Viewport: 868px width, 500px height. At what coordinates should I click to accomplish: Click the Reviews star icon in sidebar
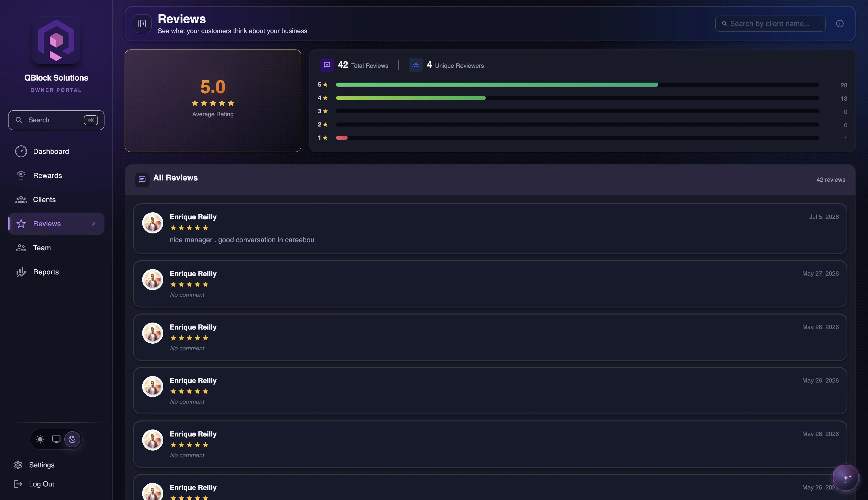tap(21, 224)
